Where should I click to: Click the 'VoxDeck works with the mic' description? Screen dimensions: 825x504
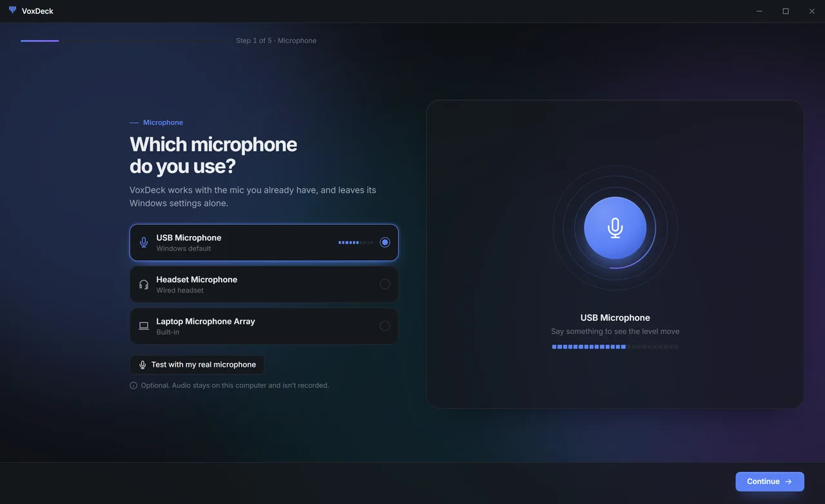pos(253,197)
